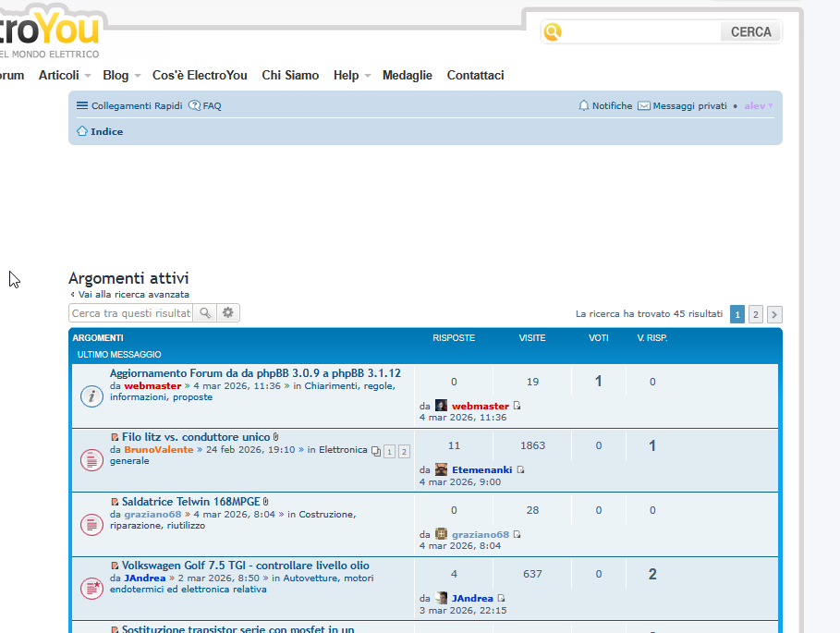This screenshot has width=840, height=633.
Task: Jump to latest webmaster post
Action: point(517,407)
